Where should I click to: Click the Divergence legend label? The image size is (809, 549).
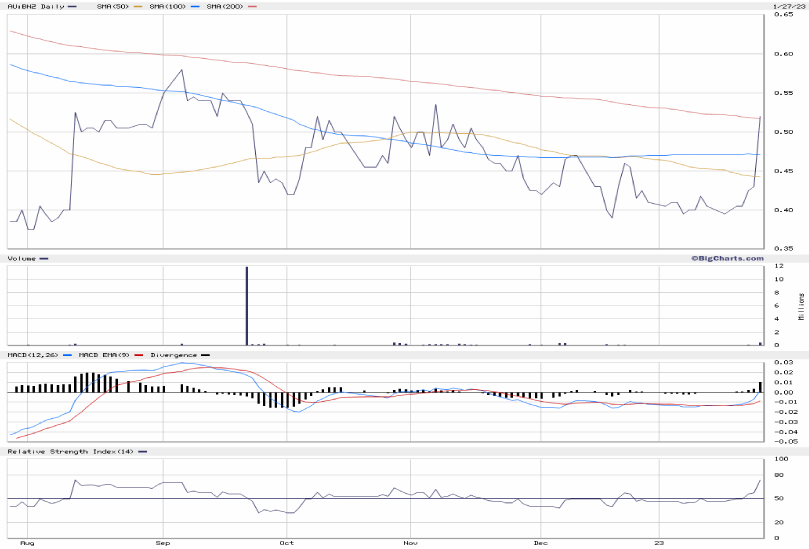[171, 354]
